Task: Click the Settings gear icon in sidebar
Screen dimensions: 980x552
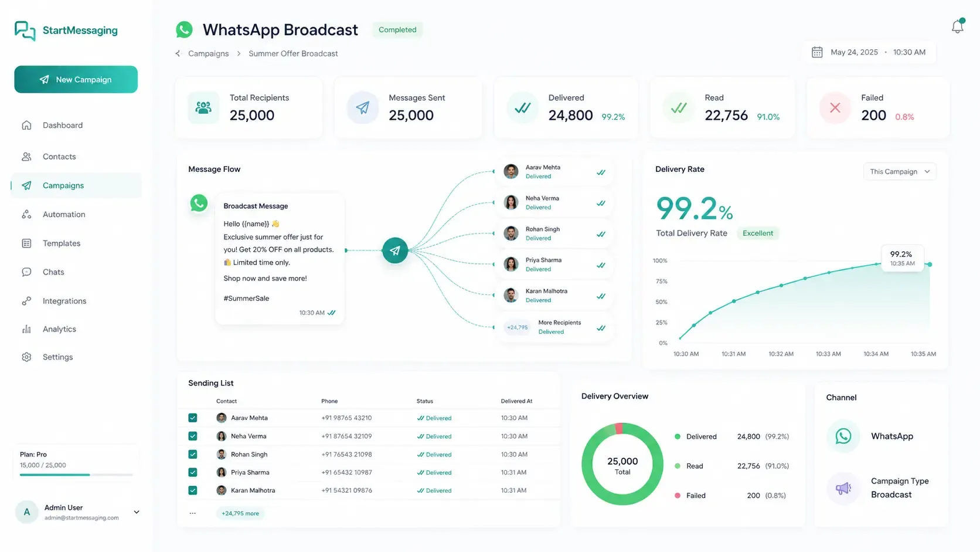Action: tap(26, 357)
